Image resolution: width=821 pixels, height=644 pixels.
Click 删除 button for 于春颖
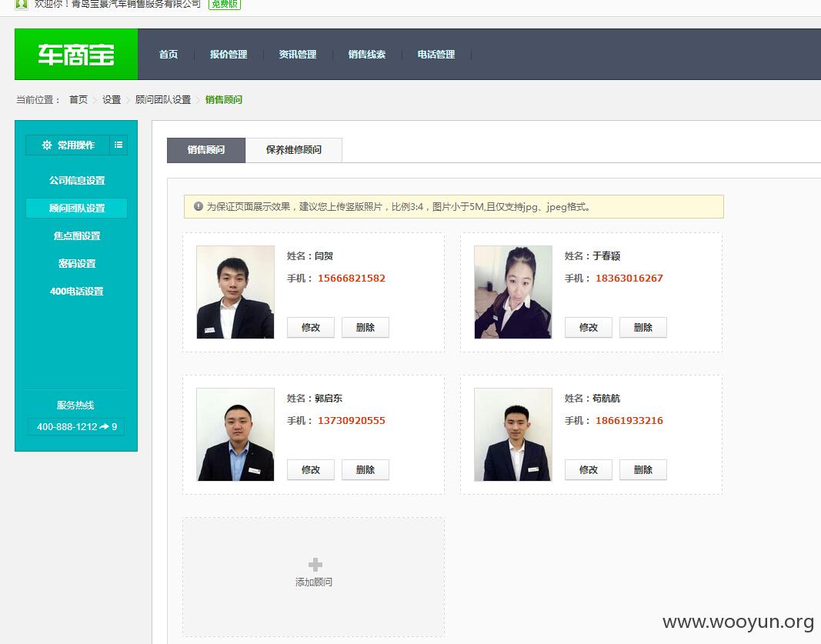pyautogui.click(x=643, y=327)
